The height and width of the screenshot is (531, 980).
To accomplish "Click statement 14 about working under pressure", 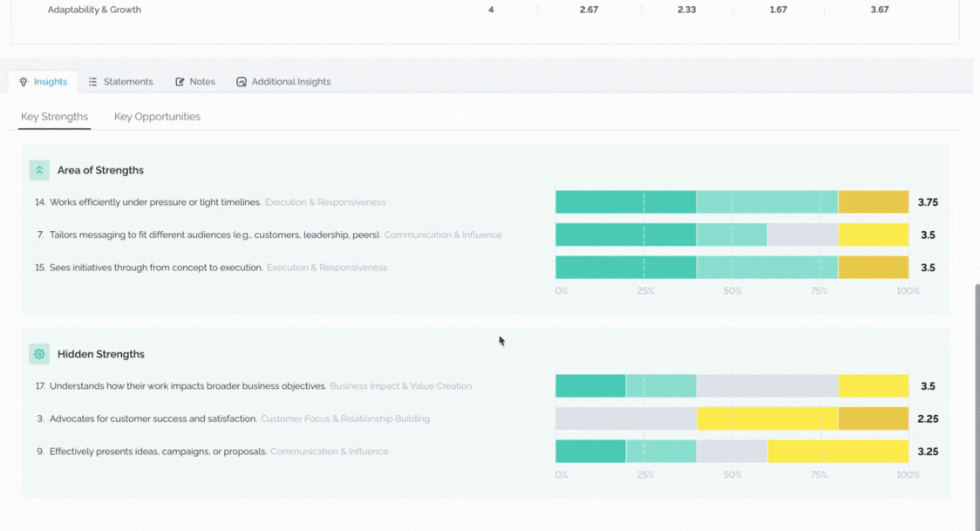I will click(x=155, y=202).
